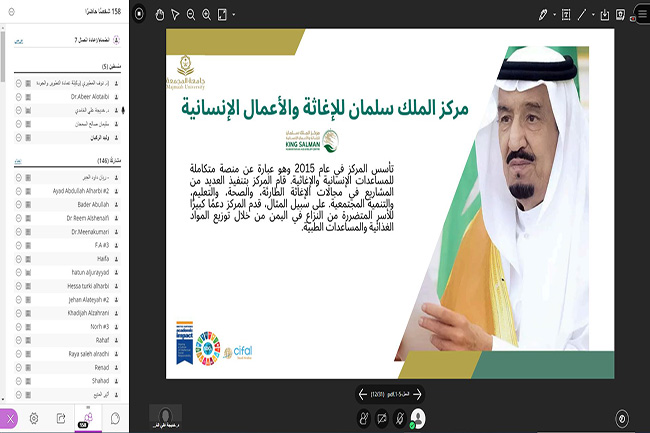This screenshot has width=650, height=433.
Task: Open the help button at bottom right
Action: (622, 418)
